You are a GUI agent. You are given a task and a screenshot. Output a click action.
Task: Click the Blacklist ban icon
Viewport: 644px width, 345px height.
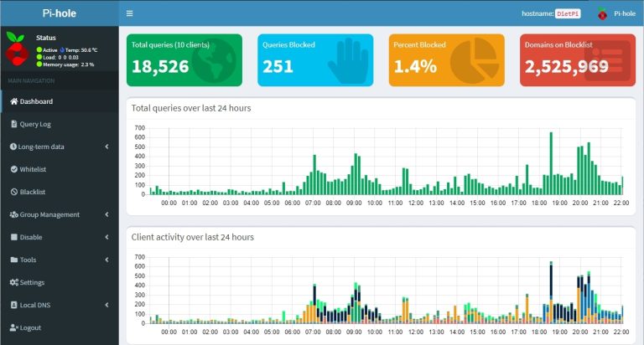(x=13, y=192)
